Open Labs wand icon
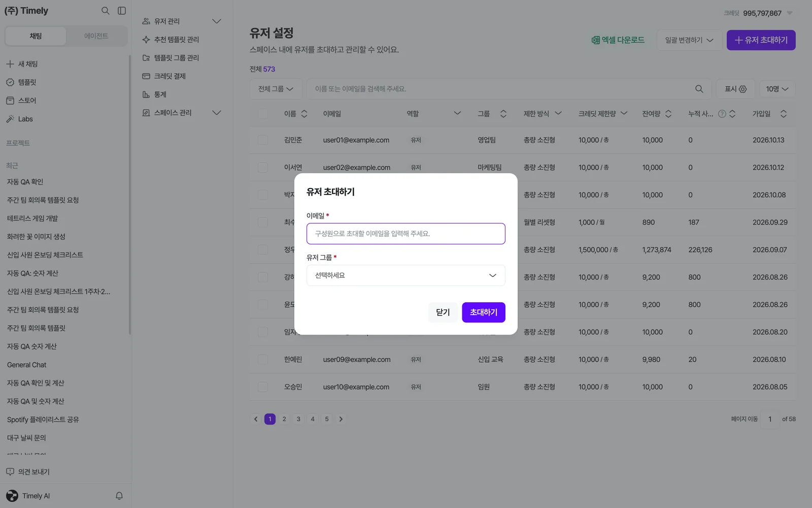The height and width of the screenshot is (508, 812). coord(10,119)
